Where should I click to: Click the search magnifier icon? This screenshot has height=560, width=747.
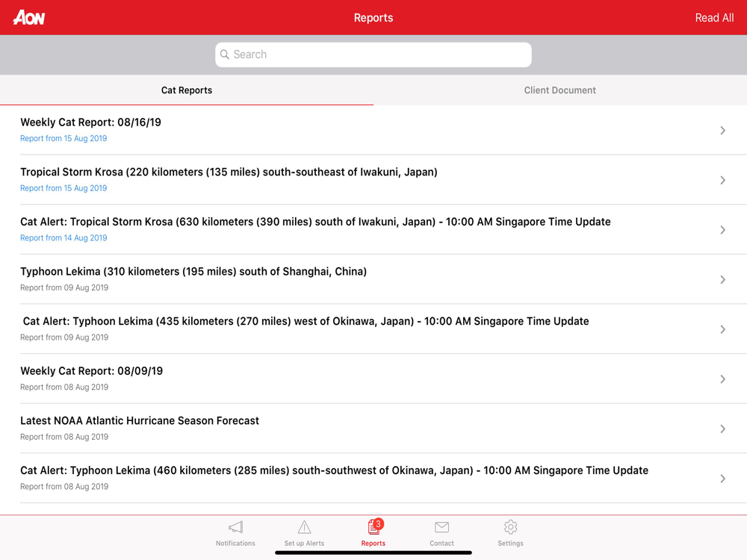pos(224,55)
